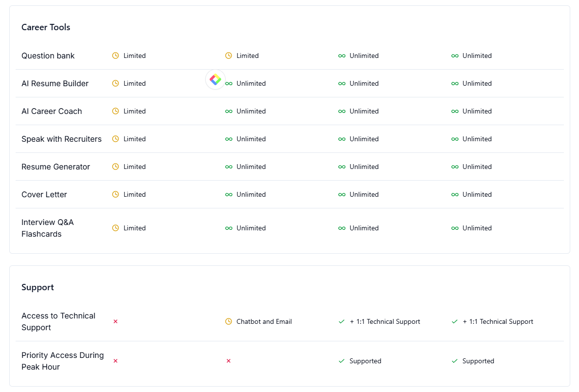Click the clock icon in AI Resume Builder row
This screenshot has width=579, height=392.
click(x=116, y=83)
